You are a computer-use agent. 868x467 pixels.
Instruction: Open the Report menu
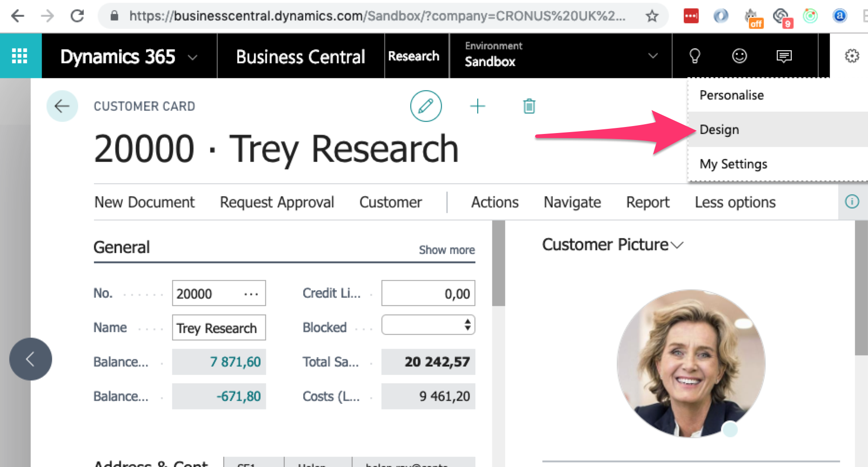[x=648, y=202]
